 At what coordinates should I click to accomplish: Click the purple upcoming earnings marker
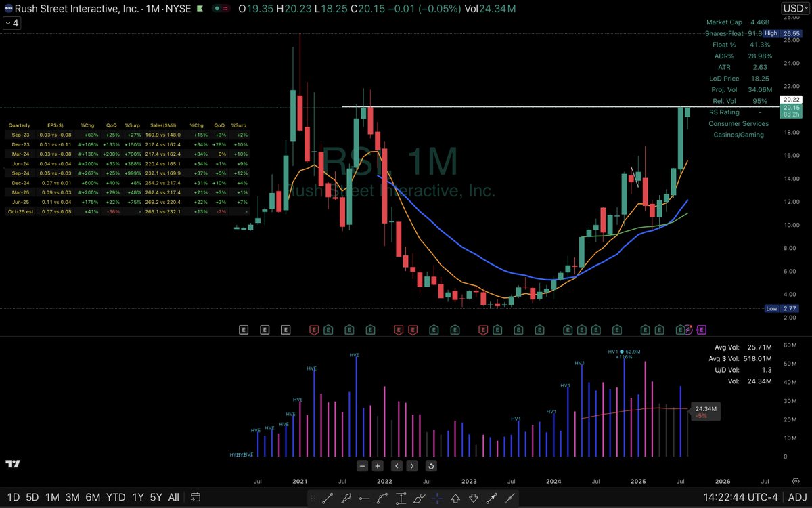pyautogui.click(x=700, y=330)
